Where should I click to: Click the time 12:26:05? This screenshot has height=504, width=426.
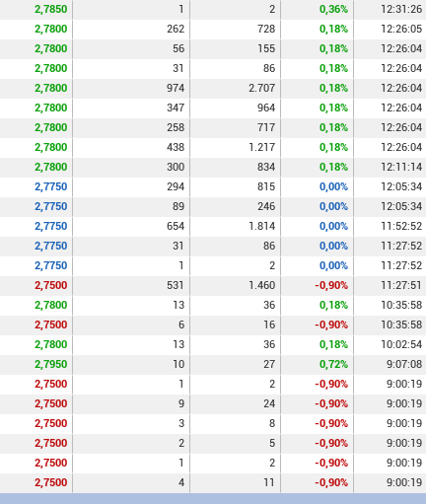401,29
